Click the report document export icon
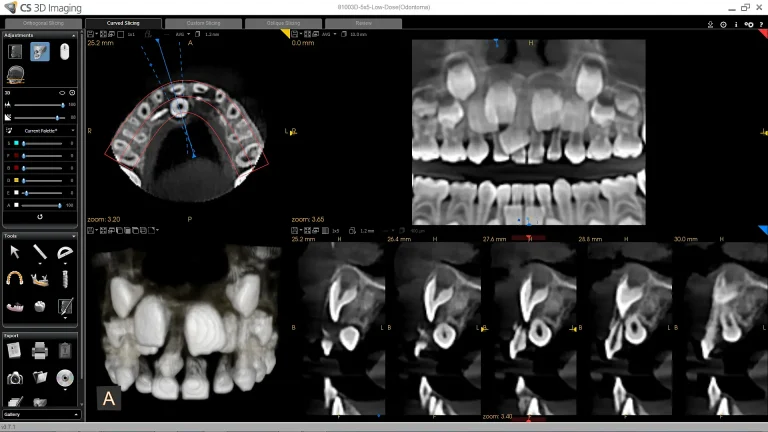The image size is (768, 432). [14, 351]
